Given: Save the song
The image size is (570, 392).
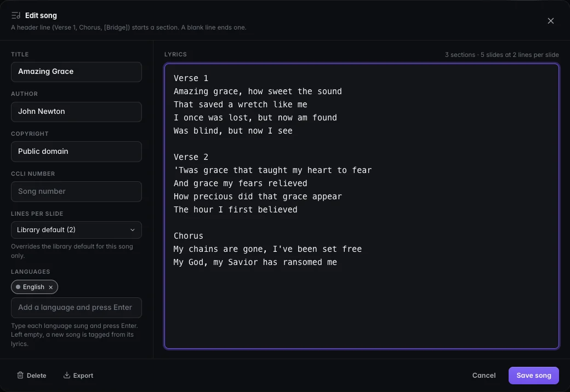Looking at the screenshot, I should coord(534,376).
